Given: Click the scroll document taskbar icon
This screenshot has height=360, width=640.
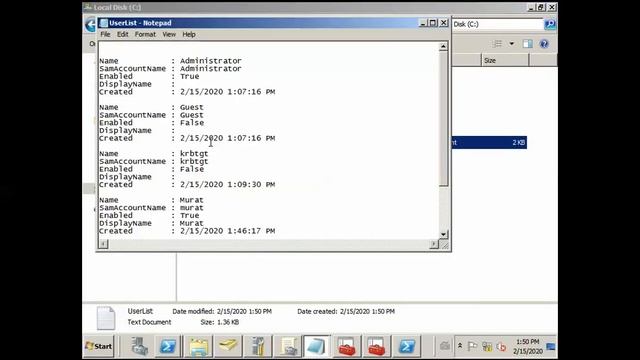Looking at the screenshot, I should coord(288,346).
